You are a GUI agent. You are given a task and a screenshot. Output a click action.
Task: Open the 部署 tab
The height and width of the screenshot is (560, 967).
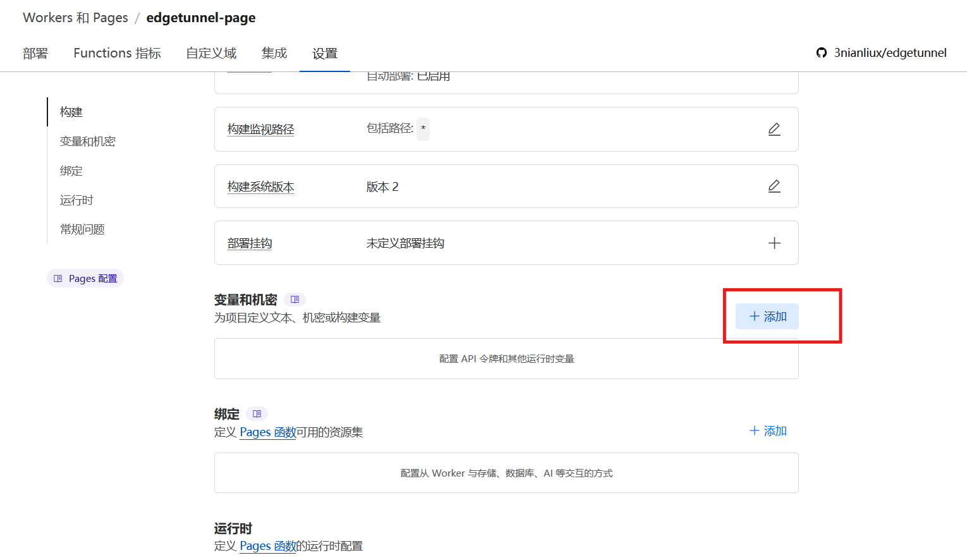pos(35,53)
